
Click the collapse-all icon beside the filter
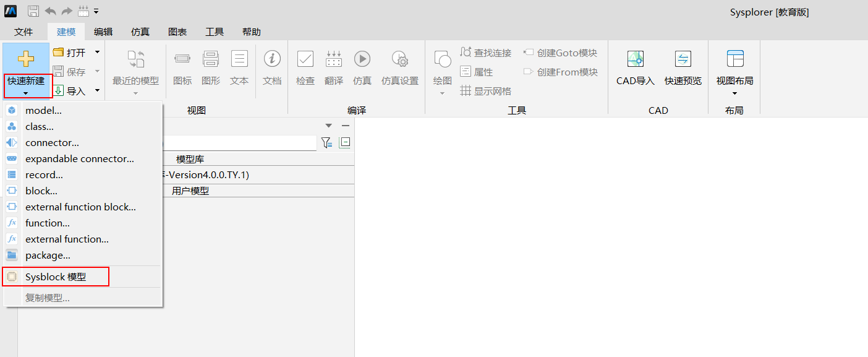click(344, 142)
